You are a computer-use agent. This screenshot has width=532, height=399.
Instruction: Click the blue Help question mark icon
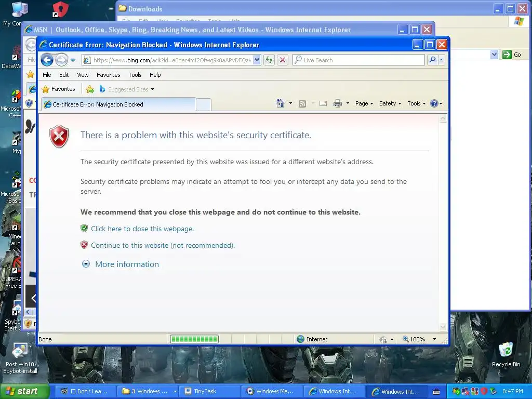434,103
